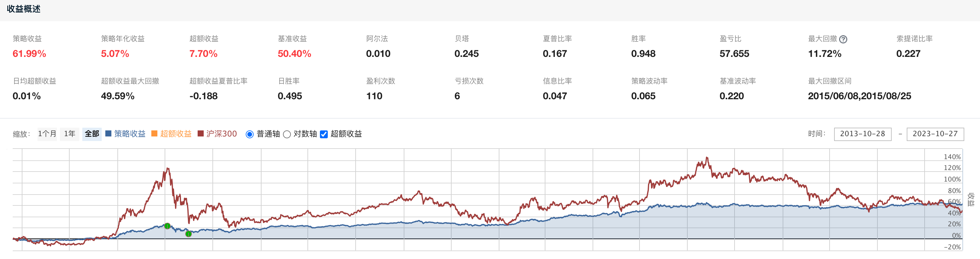
Task: Switch to the 对数轴 radio option
Action: [287, 134]
